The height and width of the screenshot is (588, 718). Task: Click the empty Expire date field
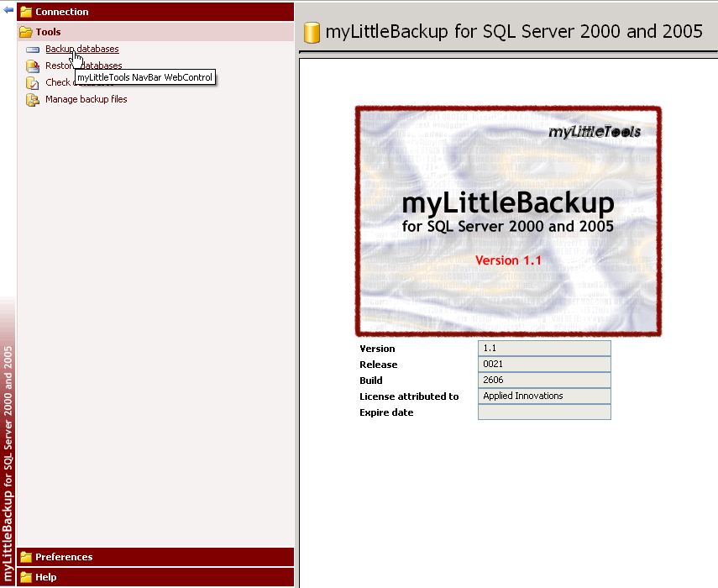point(544,412)
